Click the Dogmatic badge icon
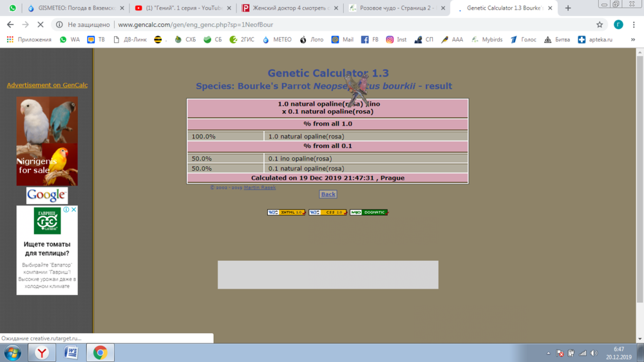The height and width of the screenshot is (362, 644). click(369, 213)
